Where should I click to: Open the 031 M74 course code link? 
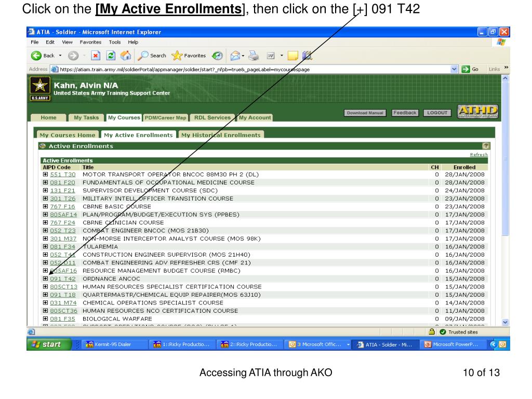pyautogui.click(x=63, y=303)
